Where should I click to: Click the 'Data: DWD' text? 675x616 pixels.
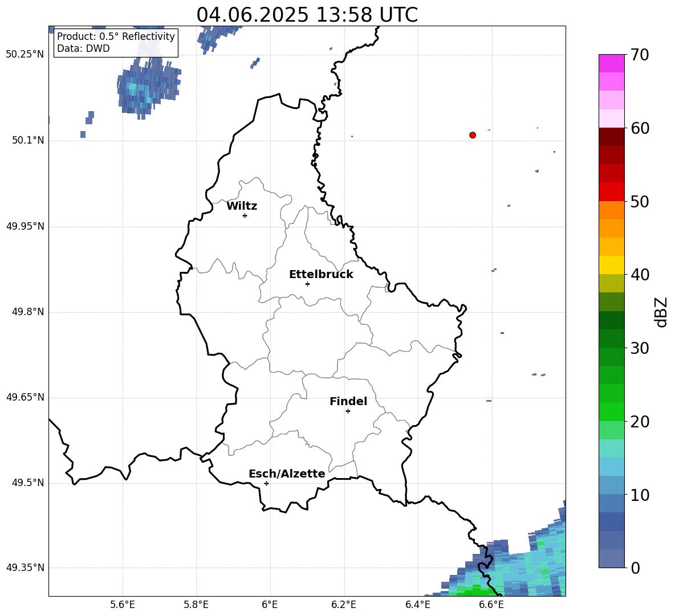[x=83, y=48]
